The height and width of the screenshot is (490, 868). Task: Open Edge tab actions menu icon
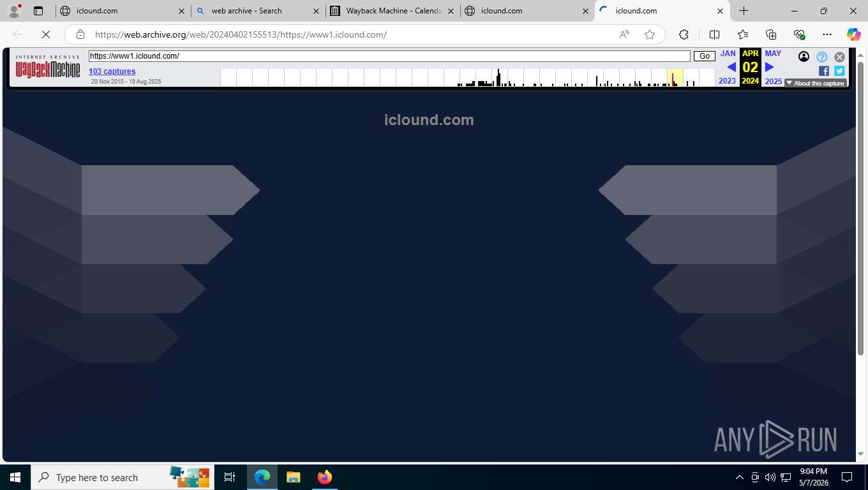coord(38,11)
